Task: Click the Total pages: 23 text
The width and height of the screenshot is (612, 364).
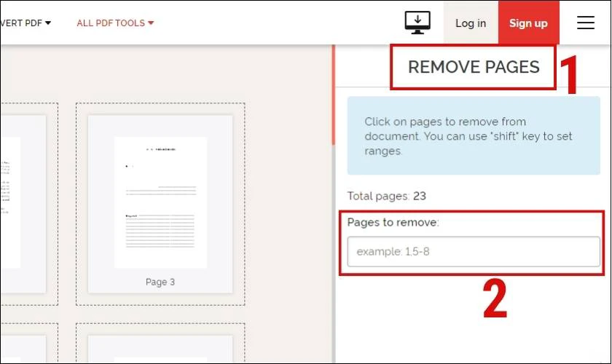Action: click(x=386, y=196)
